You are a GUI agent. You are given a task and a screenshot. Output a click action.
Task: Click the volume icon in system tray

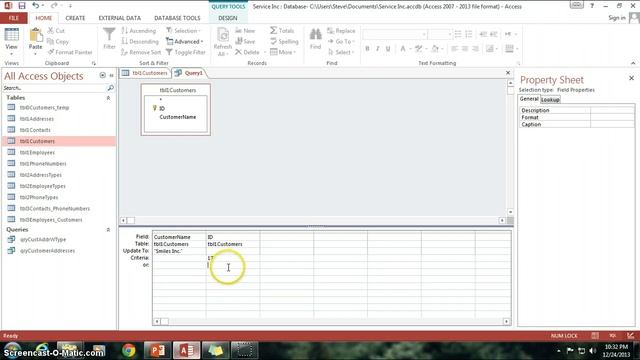pos(593,351)
